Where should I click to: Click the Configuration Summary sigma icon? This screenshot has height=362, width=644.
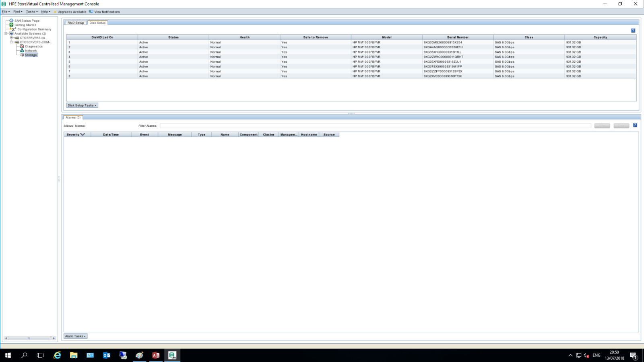coord(13,29)
